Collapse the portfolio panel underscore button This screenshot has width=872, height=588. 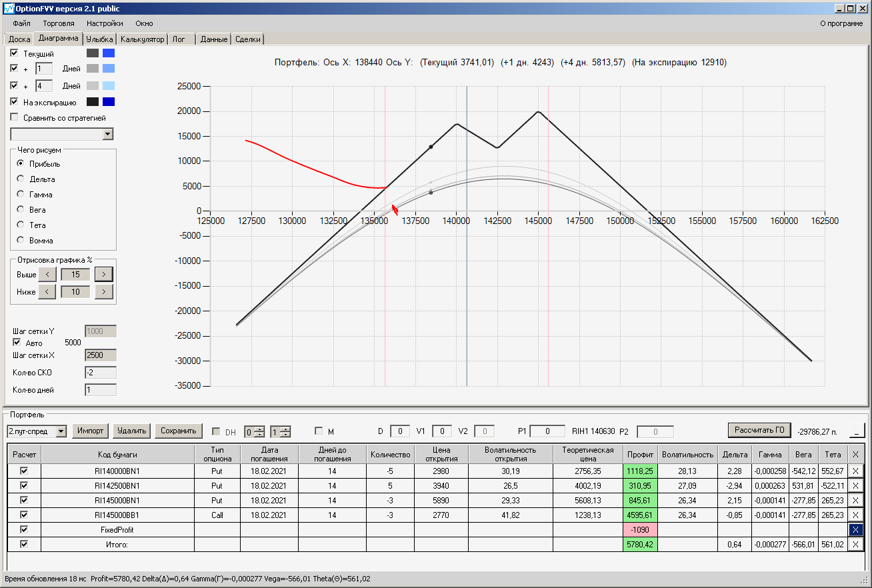click(x=855, y=431)
